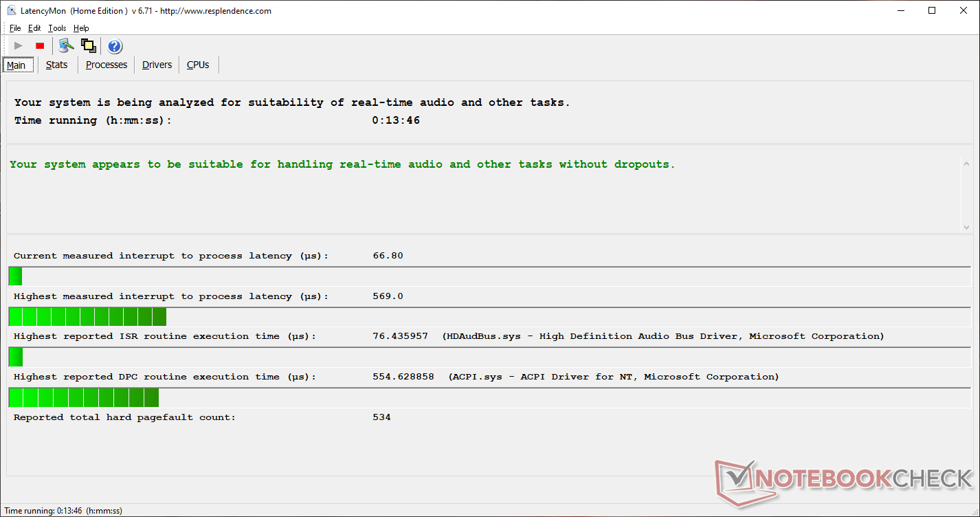Image resolution: width=980 pixels, height=517 pixels.
Task: Click the 'Reported total hard pagefault count' label
Action: [124, 417]
